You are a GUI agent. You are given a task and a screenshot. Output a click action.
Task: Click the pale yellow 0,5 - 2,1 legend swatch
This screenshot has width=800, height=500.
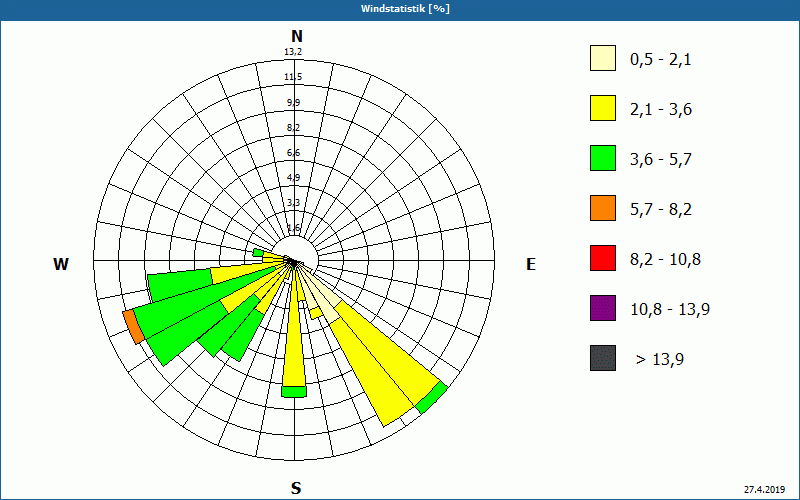point(603,58)
